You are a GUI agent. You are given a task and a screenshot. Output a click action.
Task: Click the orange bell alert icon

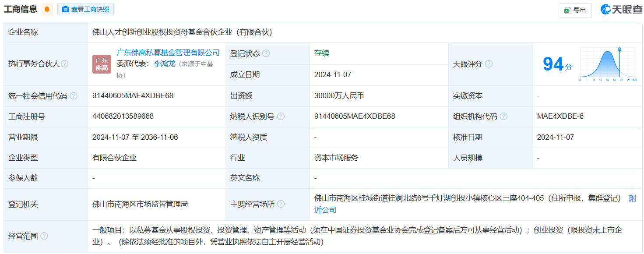click(x=47, y=9)
